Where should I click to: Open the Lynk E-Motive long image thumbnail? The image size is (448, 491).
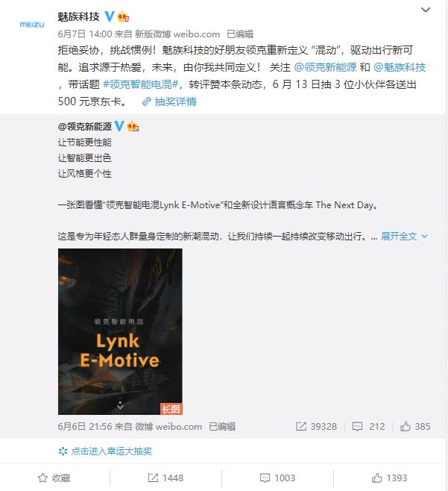tap(120, 331)
